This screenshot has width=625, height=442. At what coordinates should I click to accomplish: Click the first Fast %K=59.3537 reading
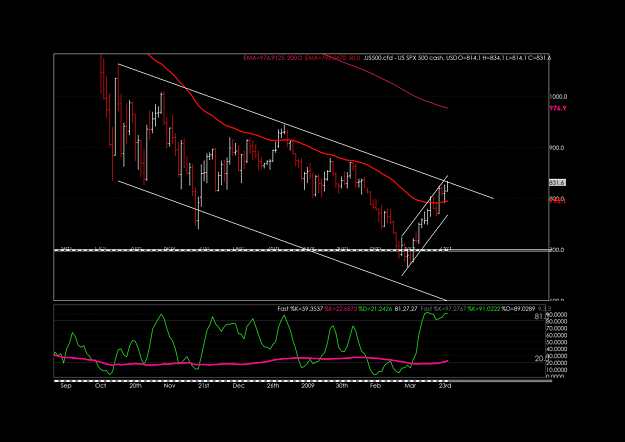click(301, 308)
